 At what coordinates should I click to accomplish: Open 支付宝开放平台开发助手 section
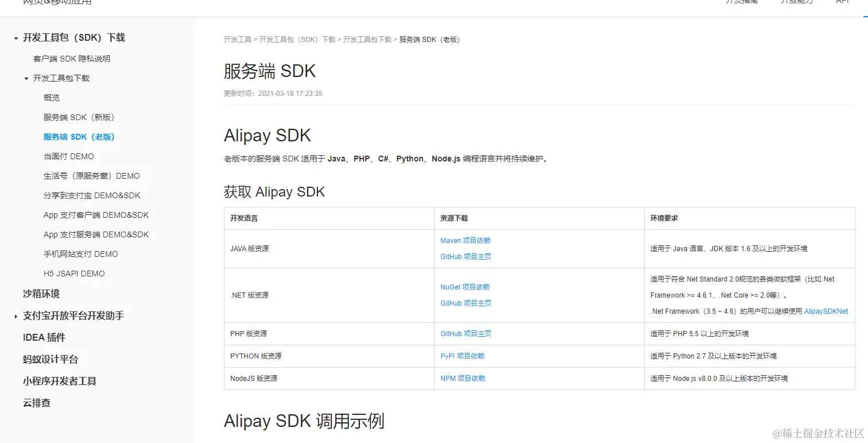73,315
